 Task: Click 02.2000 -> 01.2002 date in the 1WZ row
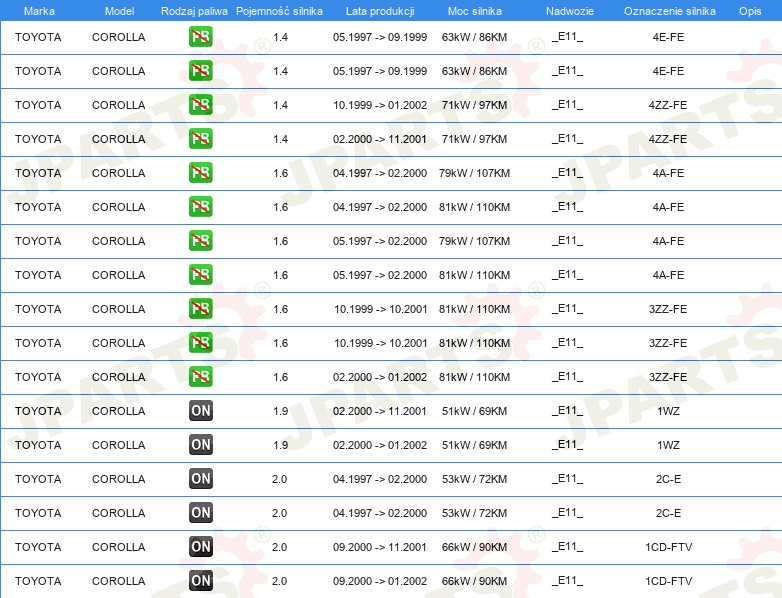[380, 445]
